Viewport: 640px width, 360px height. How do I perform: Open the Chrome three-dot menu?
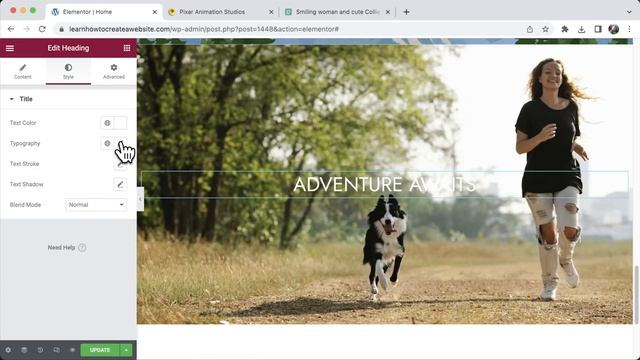click(x=629, y=29)
